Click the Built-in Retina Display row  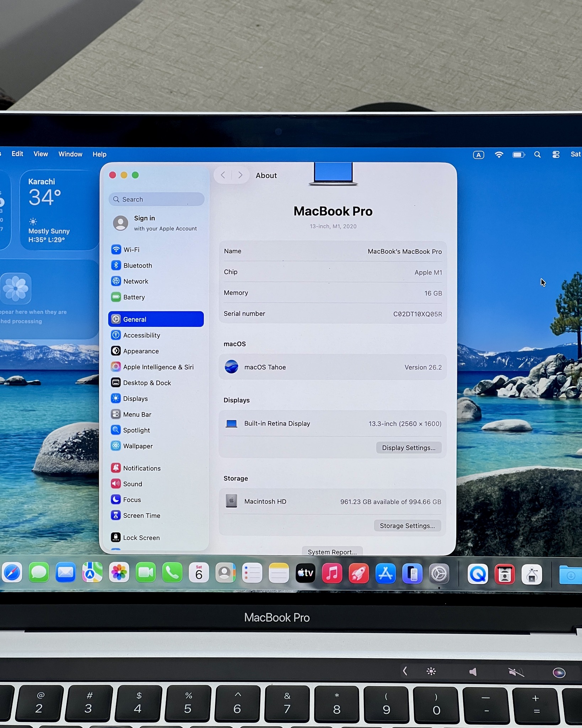[333, 423]
